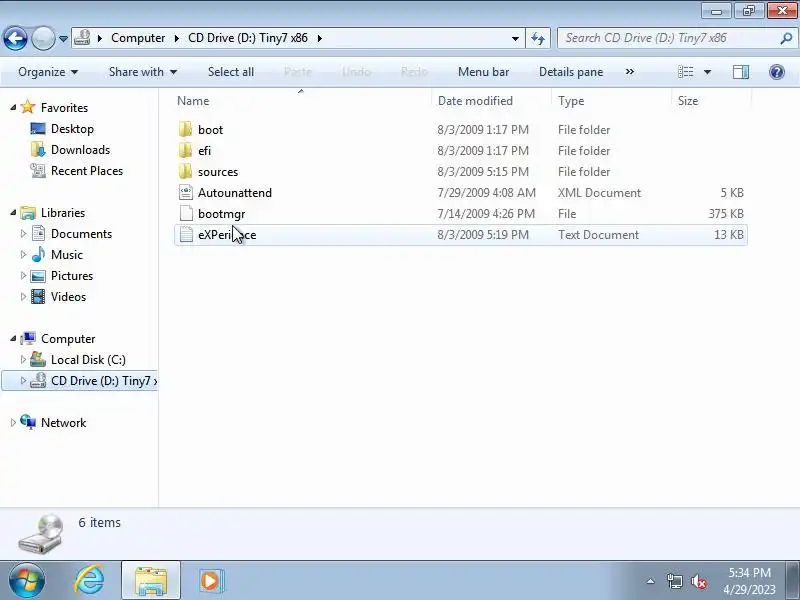Screen dimensions: 800x600
Task: Collapse the Computer tree node
Action: (x=13, y=338)
